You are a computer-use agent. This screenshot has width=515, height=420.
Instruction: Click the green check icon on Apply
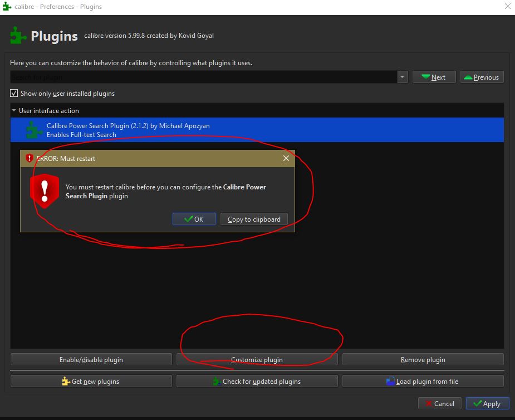click(x=478, y=403)
